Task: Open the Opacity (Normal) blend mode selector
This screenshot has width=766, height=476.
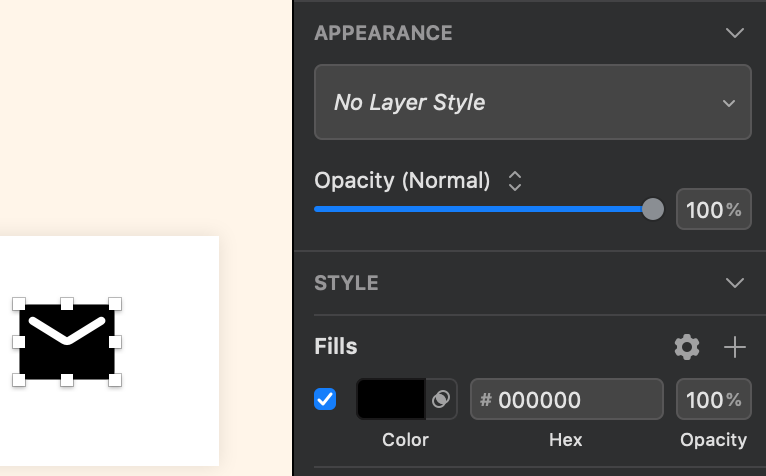Action: coord(515,181)
